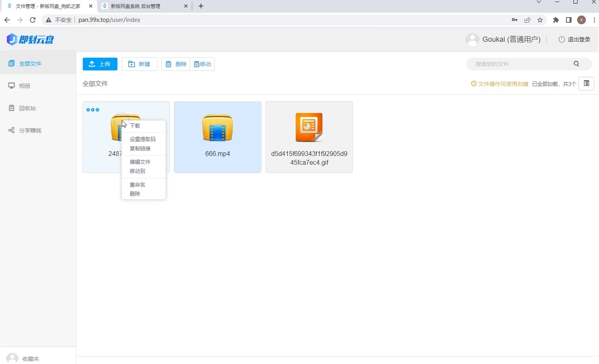Click the 收藏夹 avatar icon

click(12, 358)
